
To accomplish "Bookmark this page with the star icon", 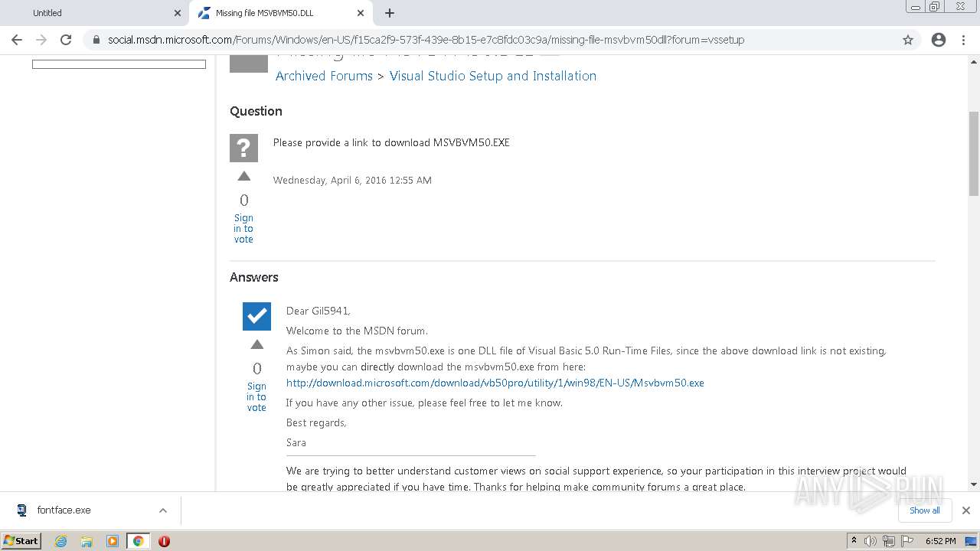I will [x=908, y=40].
